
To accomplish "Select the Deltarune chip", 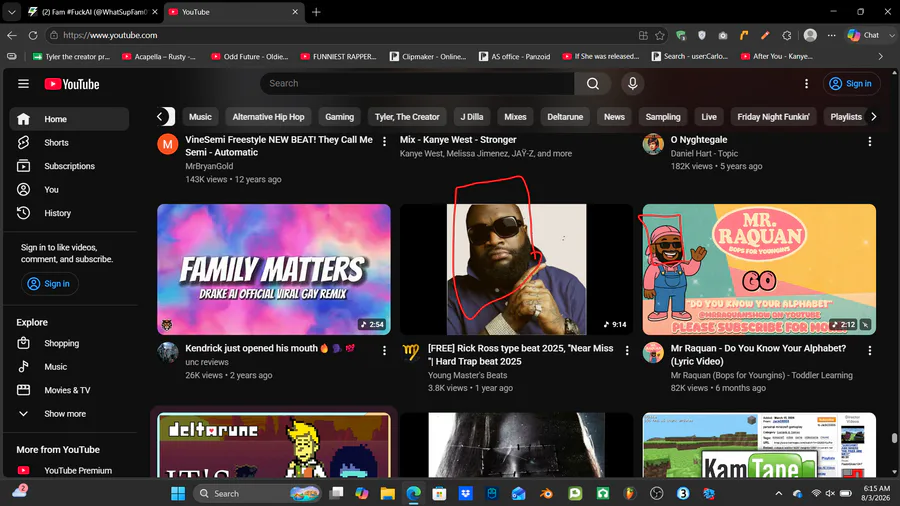I will [x=565, y=117].
